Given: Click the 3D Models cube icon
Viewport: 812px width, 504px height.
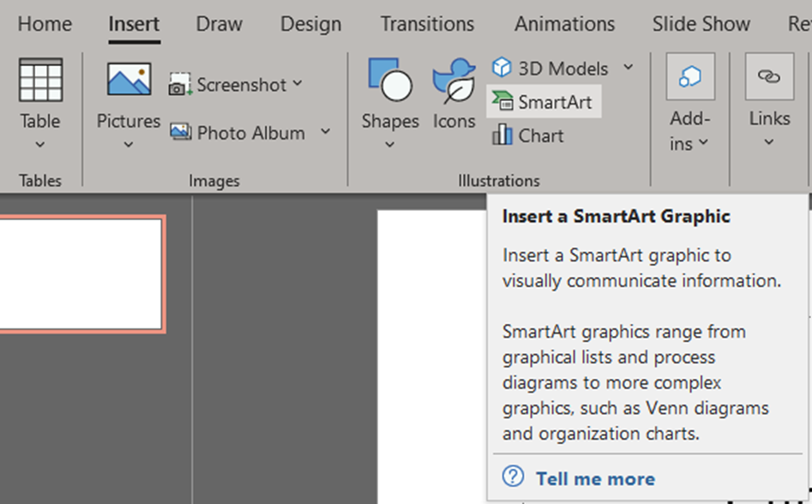Looking at the screenshot, I should coord(502,67).
